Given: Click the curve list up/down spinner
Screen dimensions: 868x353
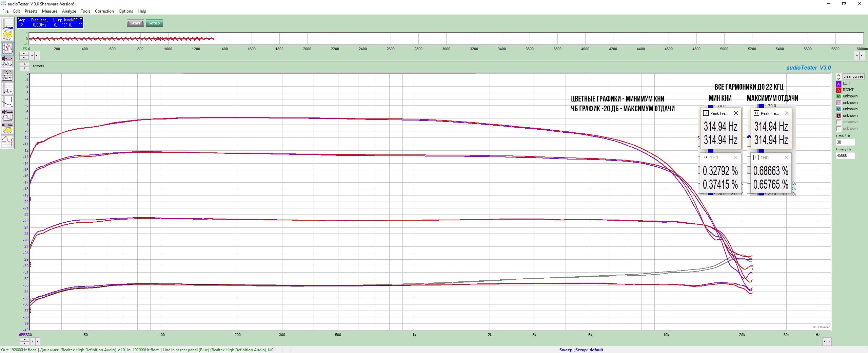Looking at the screenshot, I should point(839,77).
